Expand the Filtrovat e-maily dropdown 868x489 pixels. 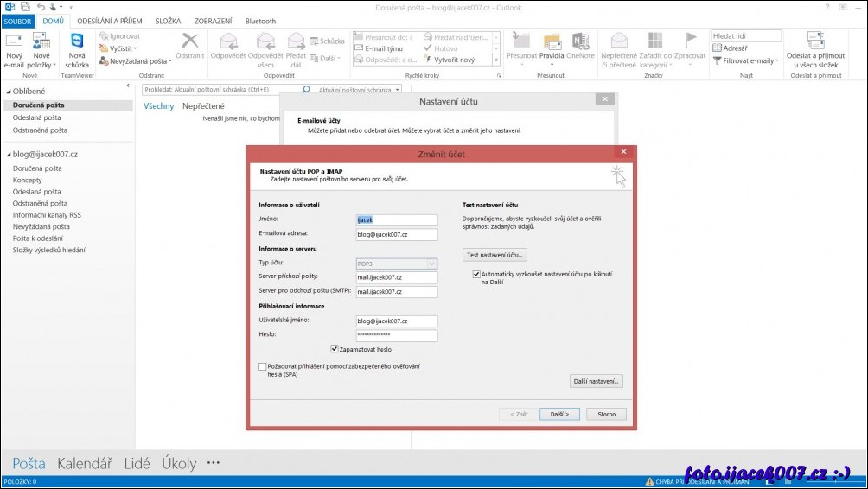click(745, 60)
